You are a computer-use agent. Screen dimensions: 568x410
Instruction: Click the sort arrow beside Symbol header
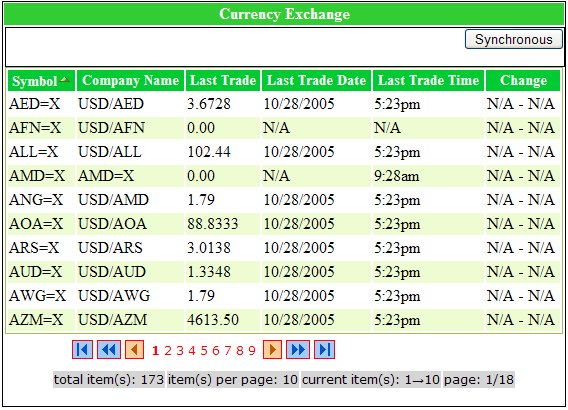click(65, 79)
